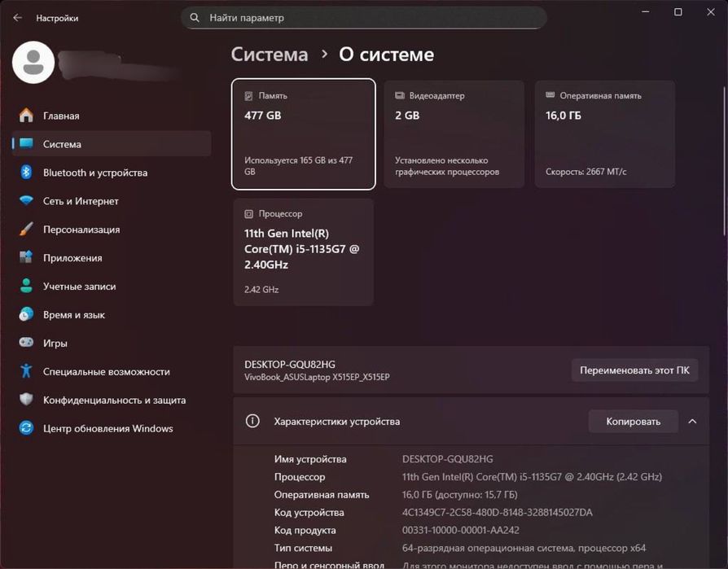Click the Характеристики устройства header label
728x569 pixels.
coord(336,422)
